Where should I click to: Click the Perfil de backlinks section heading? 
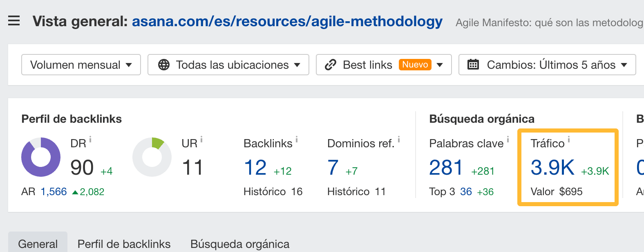[x=72, y=119]
